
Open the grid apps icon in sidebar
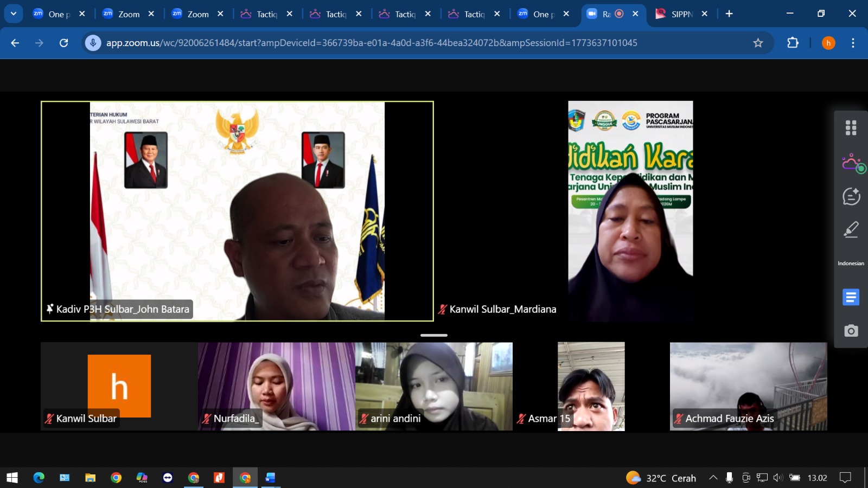851,128
